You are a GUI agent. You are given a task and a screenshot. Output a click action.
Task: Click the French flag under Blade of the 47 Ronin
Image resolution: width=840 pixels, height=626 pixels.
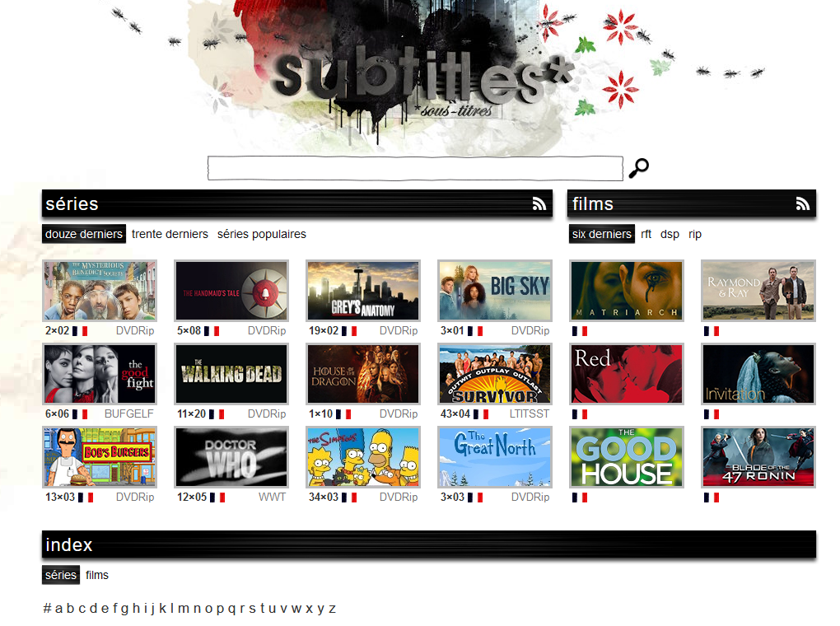pos(712,498)
